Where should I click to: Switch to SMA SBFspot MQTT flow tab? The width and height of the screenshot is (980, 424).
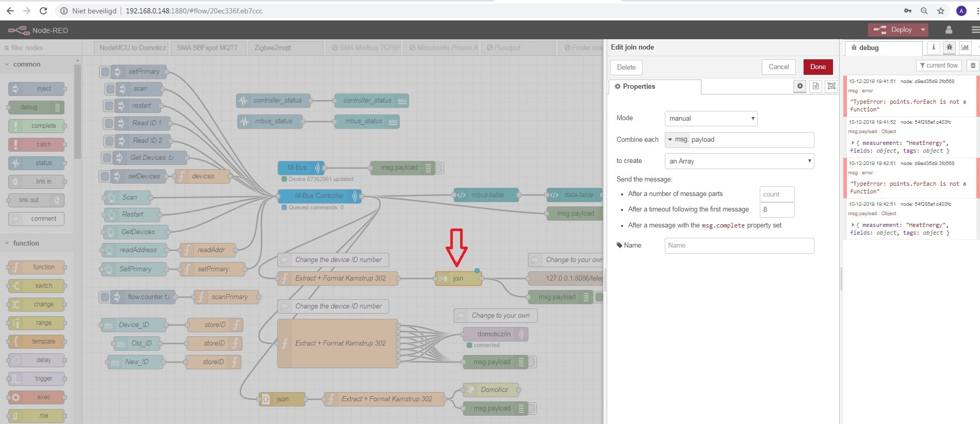click(207, 48)
